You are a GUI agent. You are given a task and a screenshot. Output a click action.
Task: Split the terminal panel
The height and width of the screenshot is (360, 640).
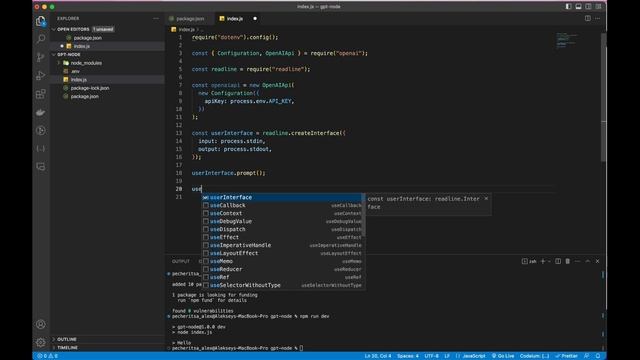pos(558,261)
